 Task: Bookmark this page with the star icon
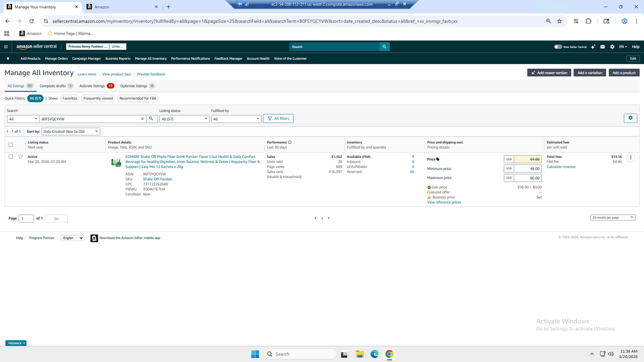coord(559,21)
